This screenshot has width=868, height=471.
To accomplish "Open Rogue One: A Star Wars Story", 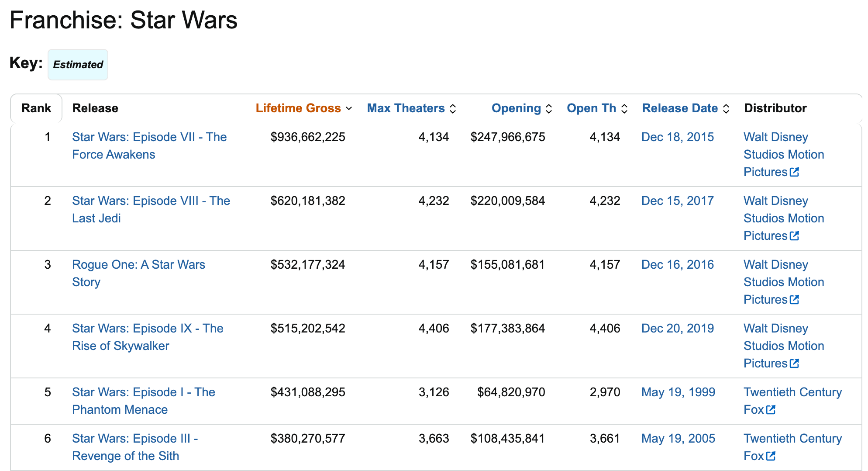I will click(138, 274).
